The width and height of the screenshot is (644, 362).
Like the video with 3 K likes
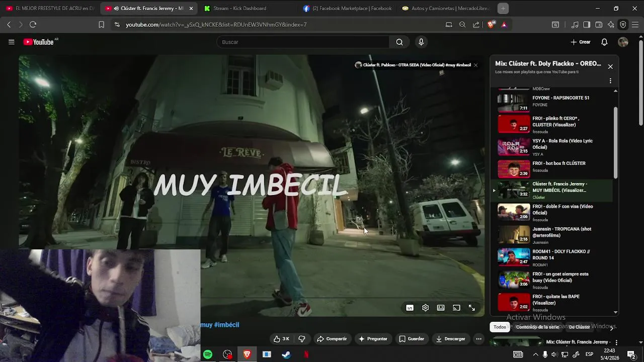(x=281, y=339)
